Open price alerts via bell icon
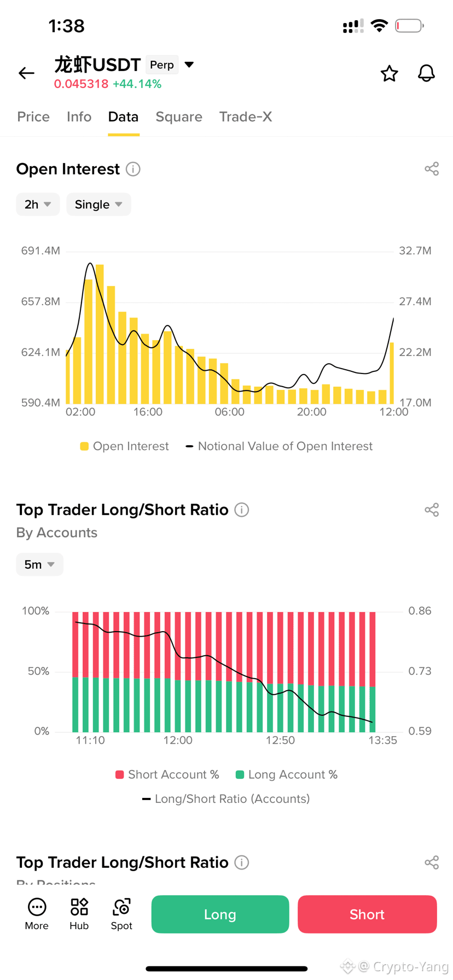The width and height of the screenshot is (453, 980). pyautogui.click(x=426, y=73)
